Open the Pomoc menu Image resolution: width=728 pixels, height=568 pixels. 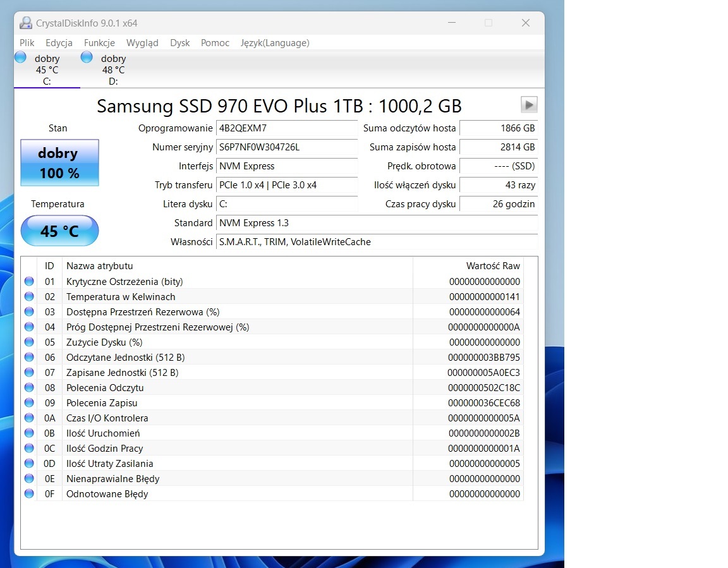[215, 43]
